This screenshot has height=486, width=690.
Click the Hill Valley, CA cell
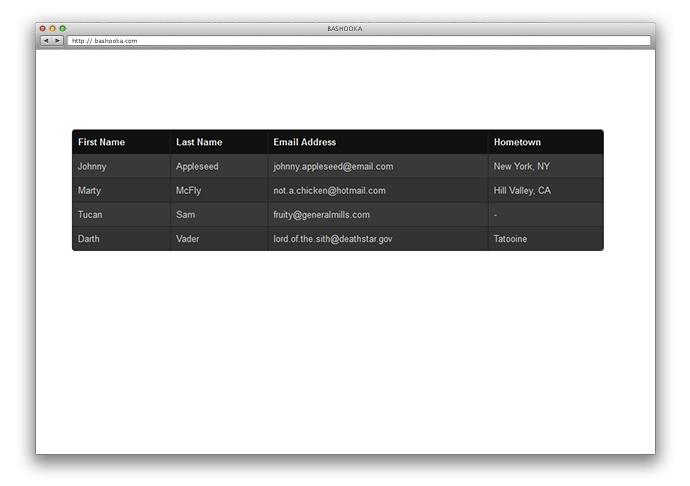[x=546, y=190]
